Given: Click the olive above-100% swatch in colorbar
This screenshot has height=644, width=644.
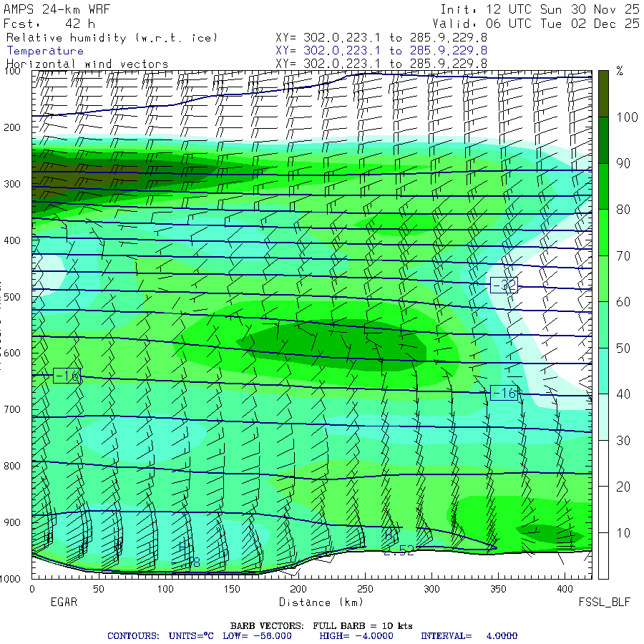Looking at the screenshot, I should click(603, 94).
